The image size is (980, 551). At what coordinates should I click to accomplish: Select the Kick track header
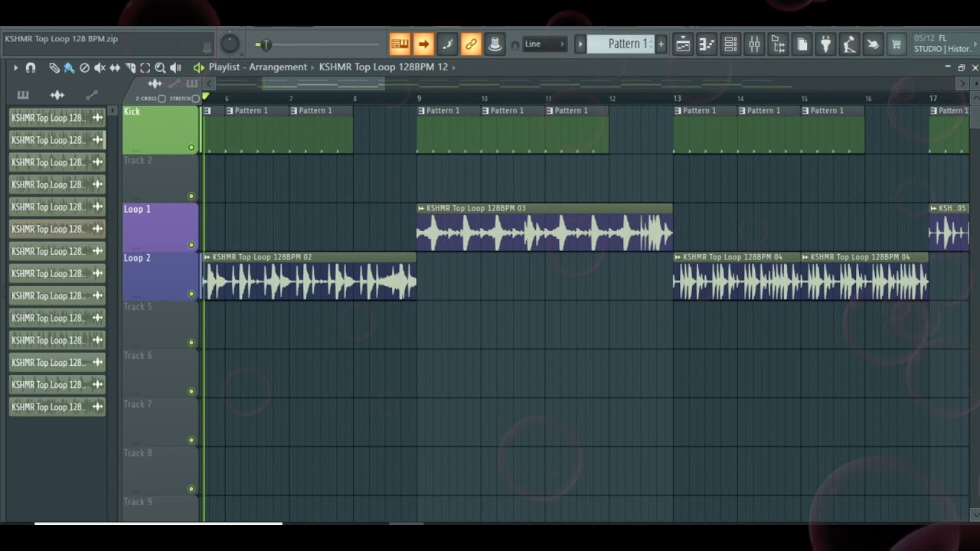point(160,129)
